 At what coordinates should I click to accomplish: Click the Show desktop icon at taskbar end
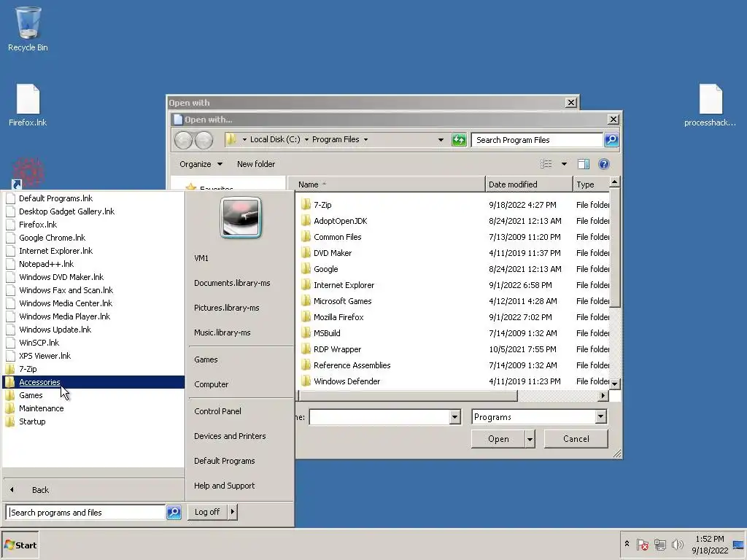click(738, 545)
